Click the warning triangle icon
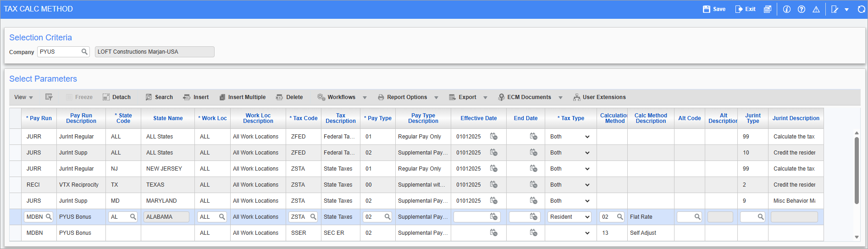This screenshot has height=249, width=868. 816,9
